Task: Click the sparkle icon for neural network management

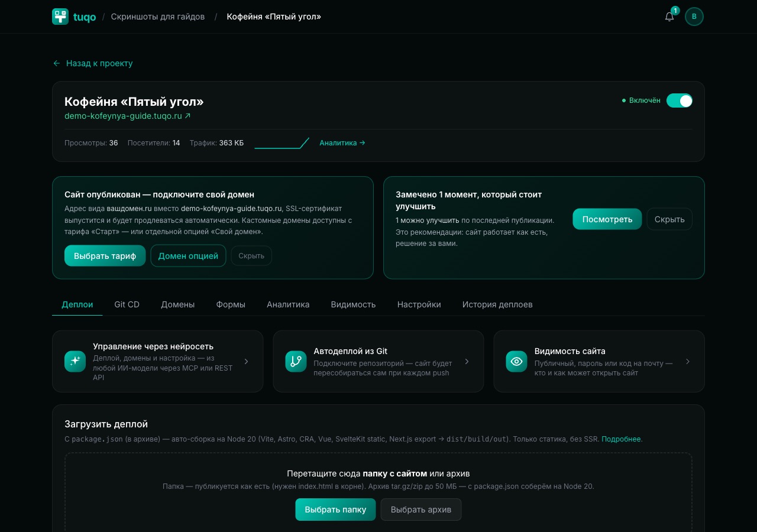Action: pyautogui.click(x=75, y=361)
